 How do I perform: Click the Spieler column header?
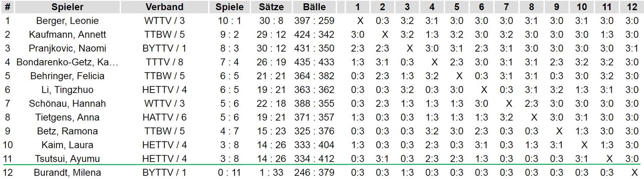67,7
